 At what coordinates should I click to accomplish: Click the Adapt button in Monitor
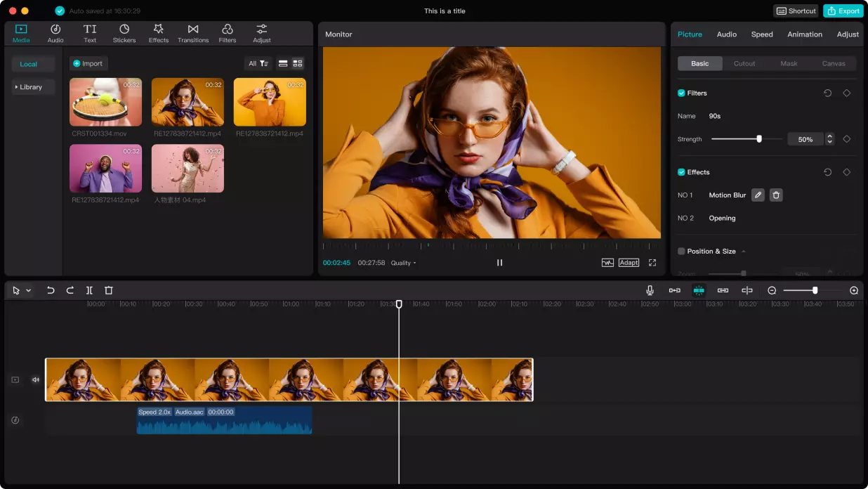629,263
